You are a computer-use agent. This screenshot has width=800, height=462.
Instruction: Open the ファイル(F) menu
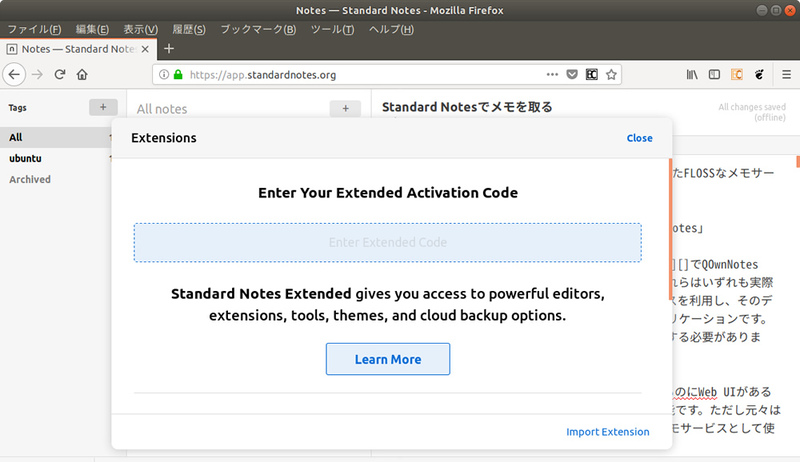(x=34, y=29)
